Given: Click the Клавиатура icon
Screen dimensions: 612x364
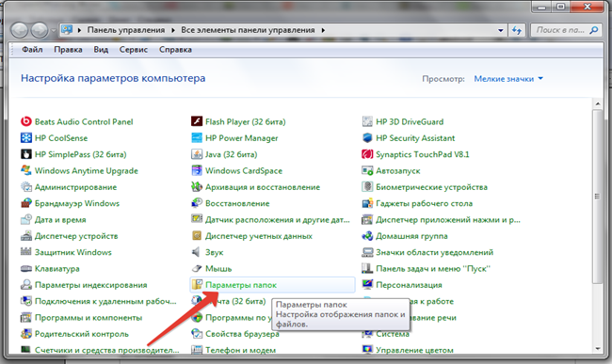Looking at the screenshot, I should (x=25, y=268).
